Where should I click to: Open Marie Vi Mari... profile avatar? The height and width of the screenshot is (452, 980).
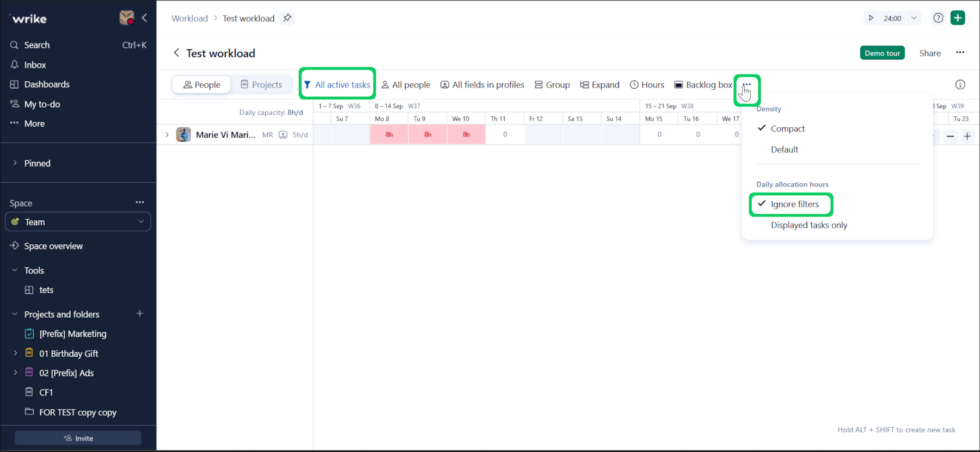pyautogui.click(x=183, y=134)
